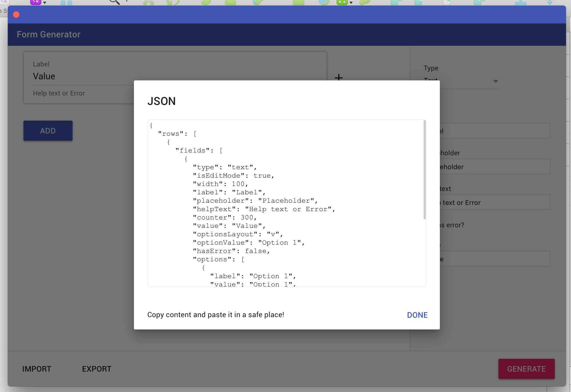Click the EXPORT button
This screenshot has height=392, width=571.
[97, 369]
